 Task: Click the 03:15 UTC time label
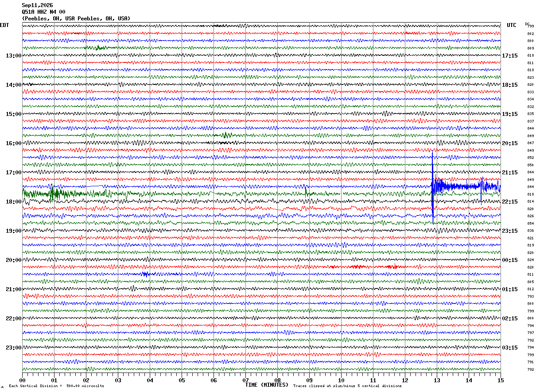click(x=510, y=348)
